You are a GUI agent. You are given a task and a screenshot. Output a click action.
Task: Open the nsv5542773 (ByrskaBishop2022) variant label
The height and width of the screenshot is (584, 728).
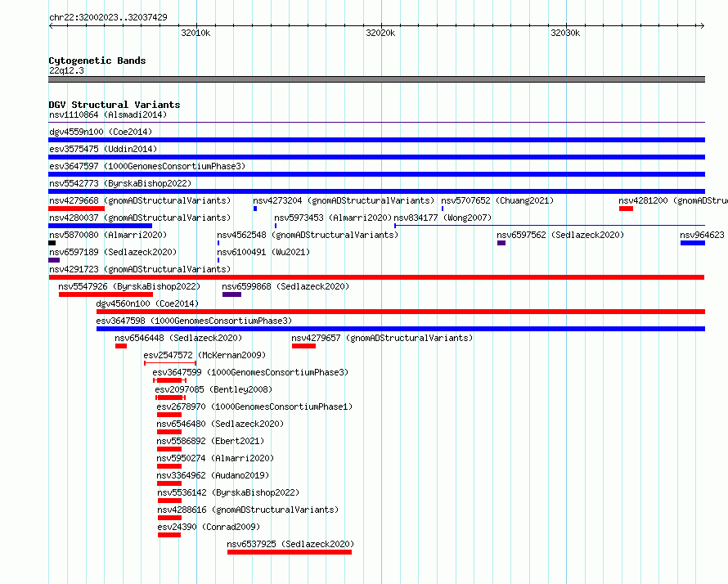click(120, 183)
